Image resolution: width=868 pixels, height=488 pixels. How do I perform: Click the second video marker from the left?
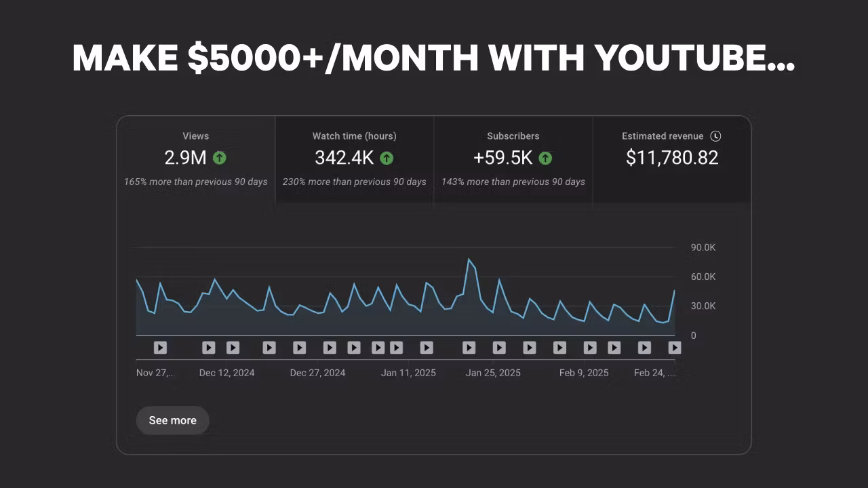click(x=209, y=348)
